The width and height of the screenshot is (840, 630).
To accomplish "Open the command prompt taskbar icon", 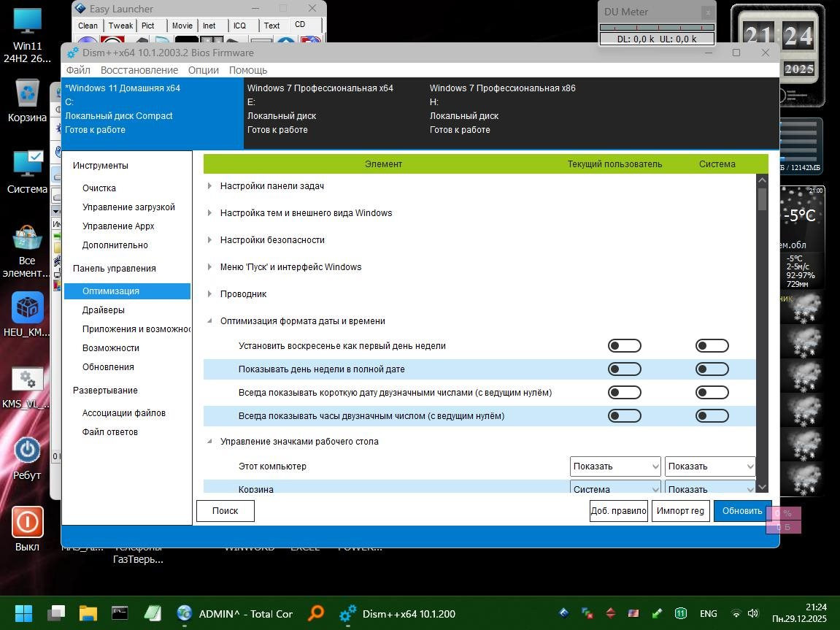I will tap(120, 613).
